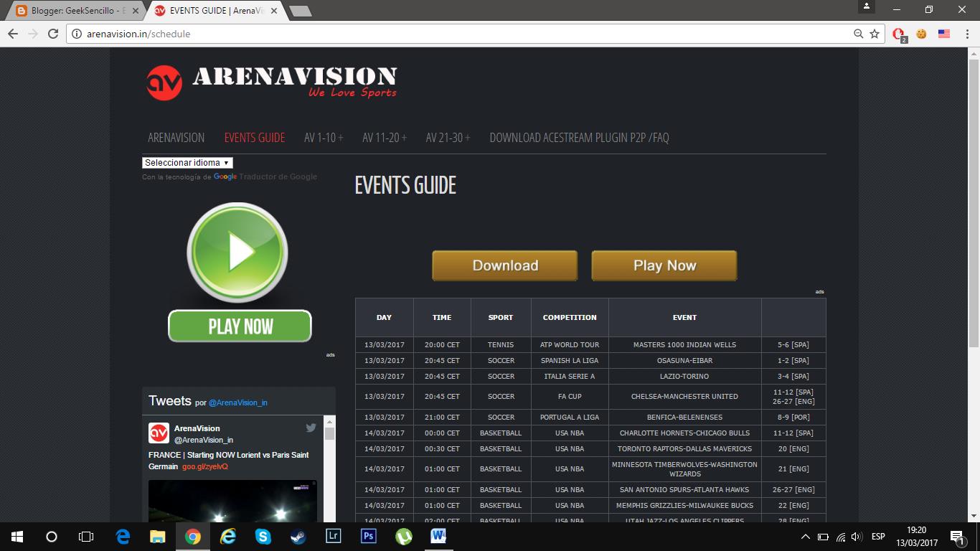Click the browser back arrow
Image resolution: width=980 pixels, height=551 pixels.
click(13, 34)
